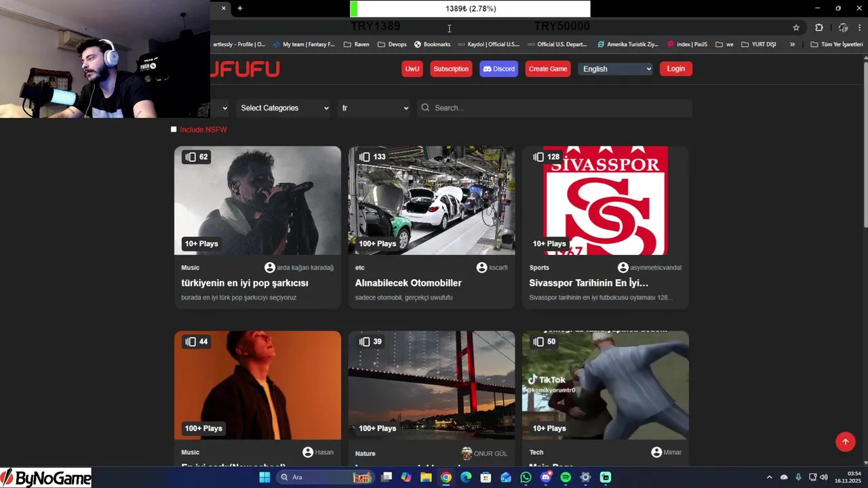868x488 pixels.
Task: Click the system tray volume speaker icon
Action: point(824,477)
